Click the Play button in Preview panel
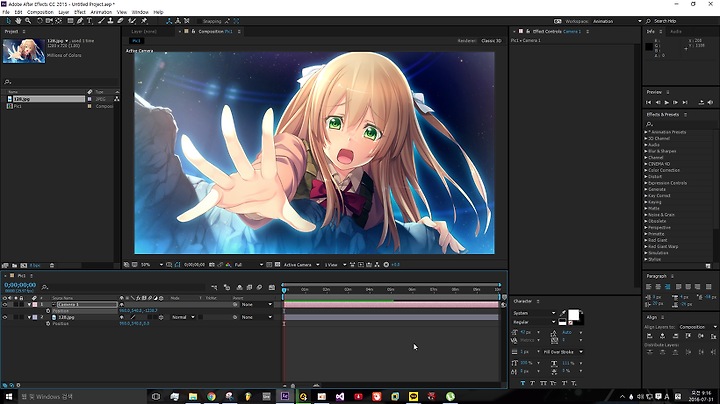Image resolution: width=720 pixels, height=404 pixels. (x=666, y=102)
